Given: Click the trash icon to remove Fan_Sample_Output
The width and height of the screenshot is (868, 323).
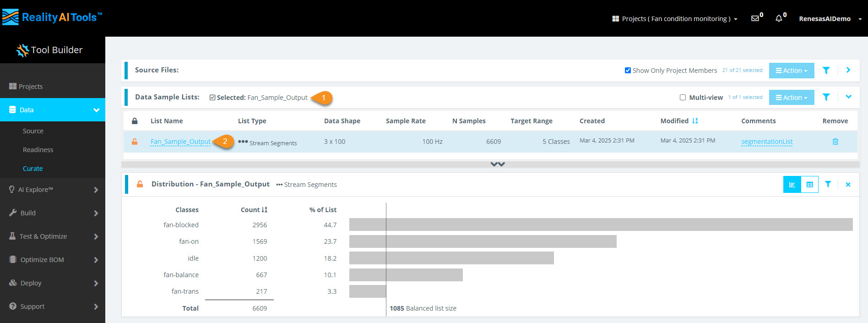Looking at the screenshot, I should (835, 142).
